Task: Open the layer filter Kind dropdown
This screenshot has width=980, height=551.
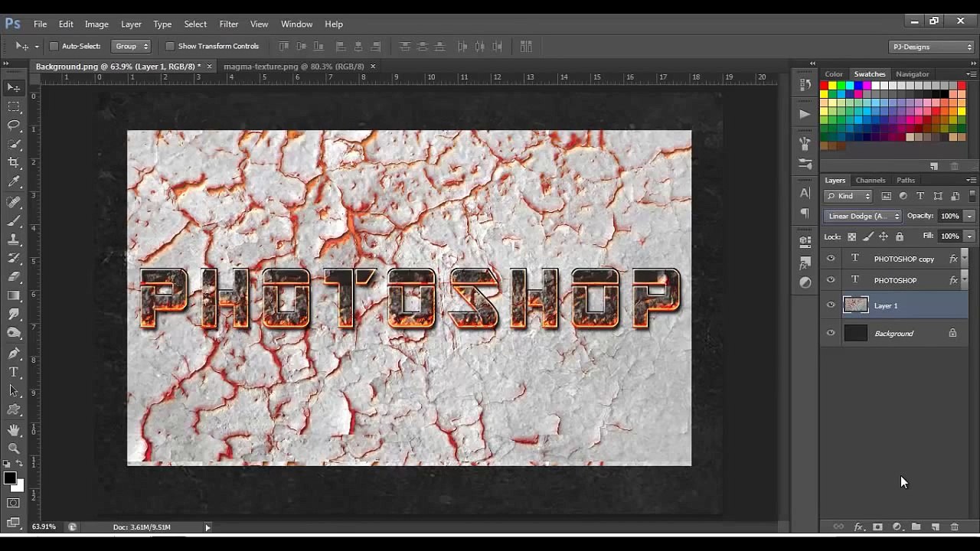Action: point(849,196)
